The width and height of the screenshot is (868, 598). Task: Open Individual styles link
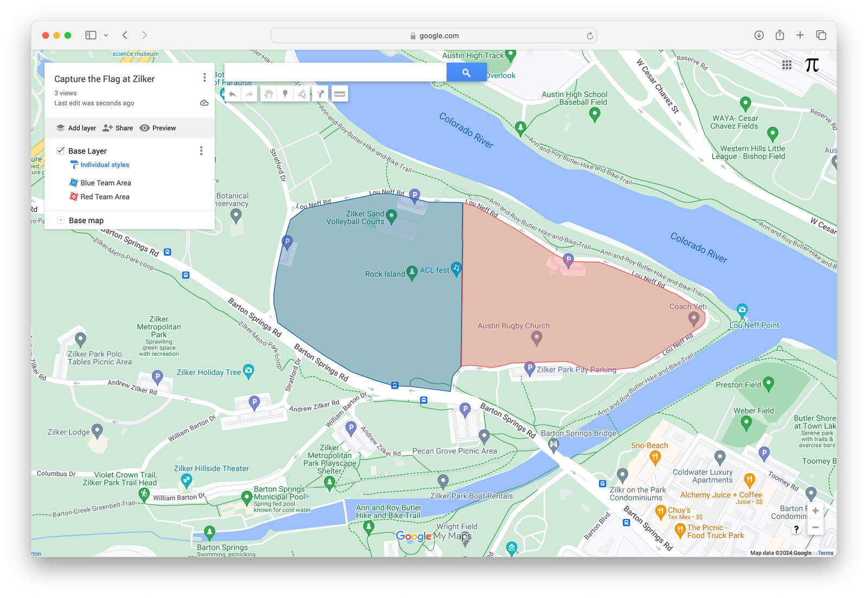point(105,165)
